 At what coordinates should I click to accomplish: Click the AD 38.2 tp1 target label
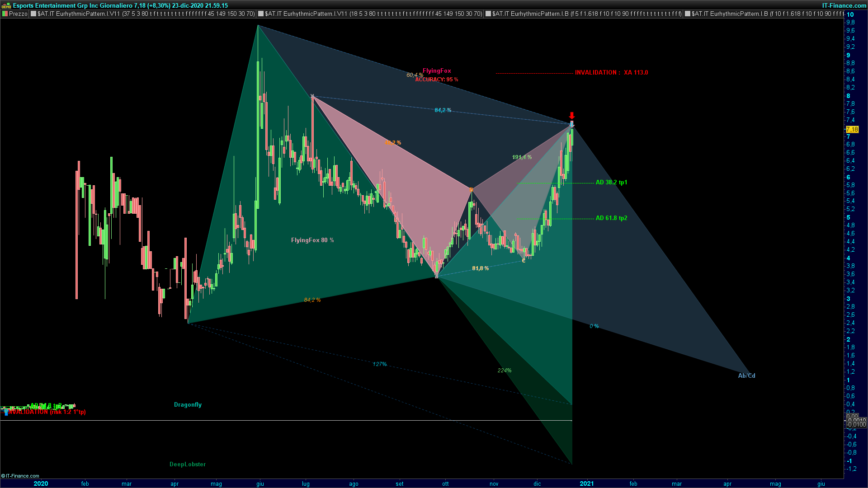pos(611,183)
